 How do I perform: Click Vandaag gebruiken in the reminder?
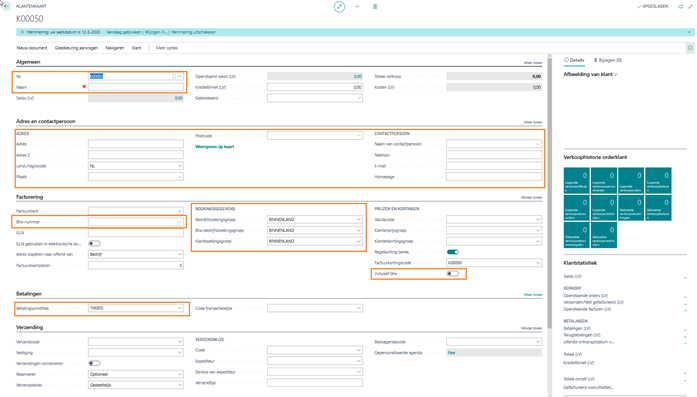pos(124,32)
